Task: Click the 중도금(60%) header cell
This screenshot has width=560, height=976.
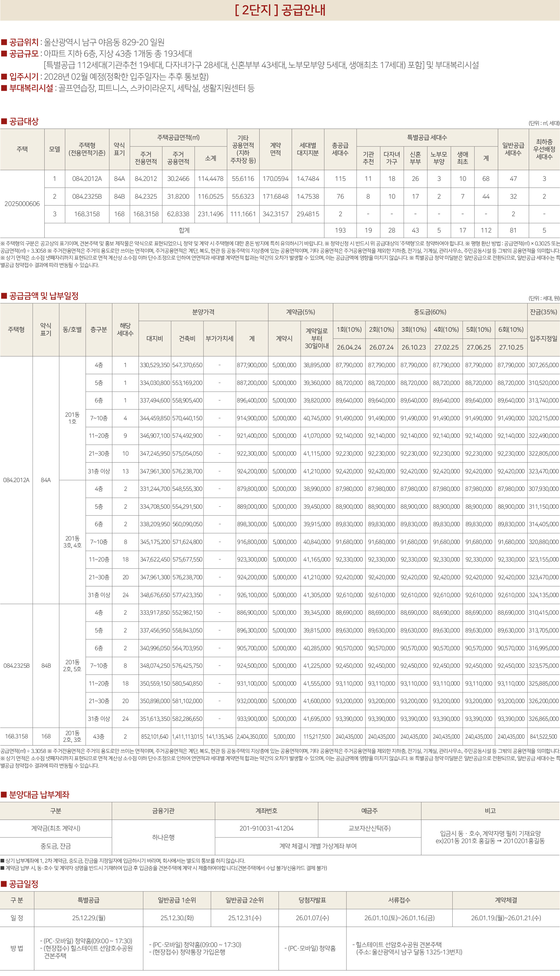Action: (x=430, y=312)
